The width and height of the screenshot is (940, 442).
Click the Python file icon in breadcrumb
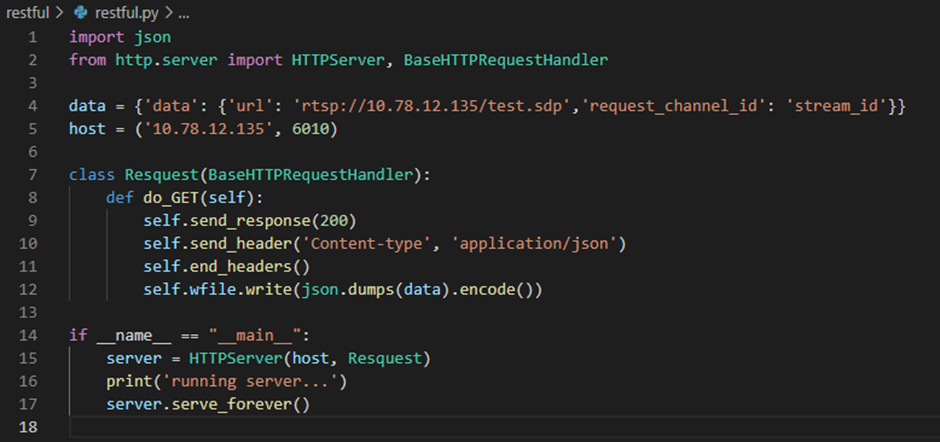81,13
